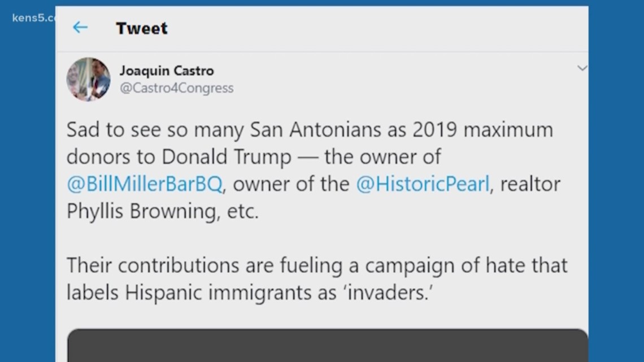Open Joaquin Castro's profile picture
Viewport: 644px width, 362px height.
pyautogui.click(x=88, y=79)
